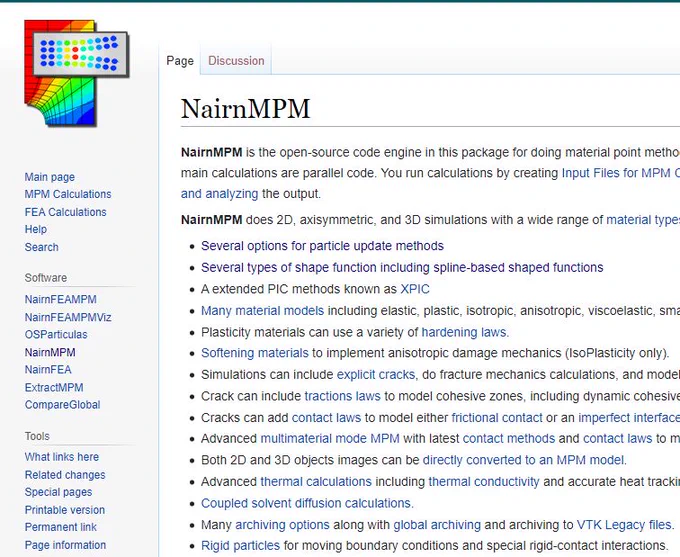Image resolution: width=680 pixels, height=557 pixels.
Task: Follow 'thermal conductivity' link
Action: point(484,482)
